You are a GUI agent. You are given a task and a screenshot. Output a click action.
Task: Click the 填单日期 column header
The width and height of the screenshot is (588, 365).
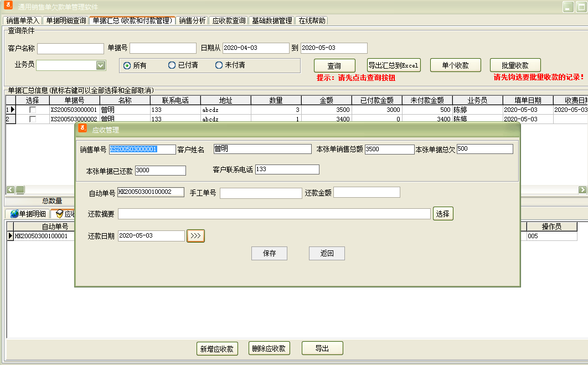[x=528, y=100]
